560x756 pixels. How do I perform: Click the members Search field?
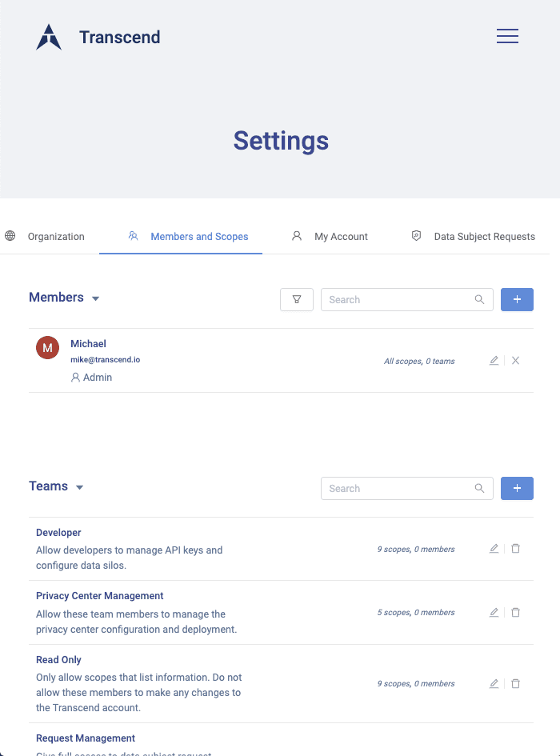398,299
